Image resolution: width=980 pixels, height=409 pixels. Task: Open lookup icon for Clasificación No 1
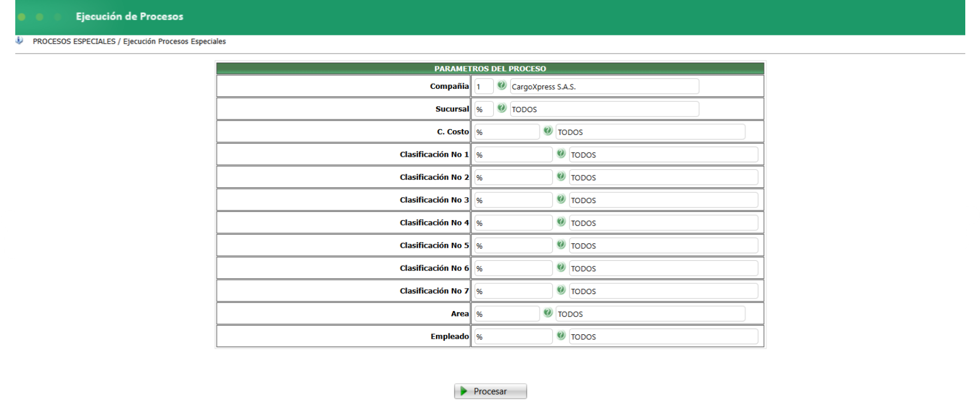(x=561, y=154)
